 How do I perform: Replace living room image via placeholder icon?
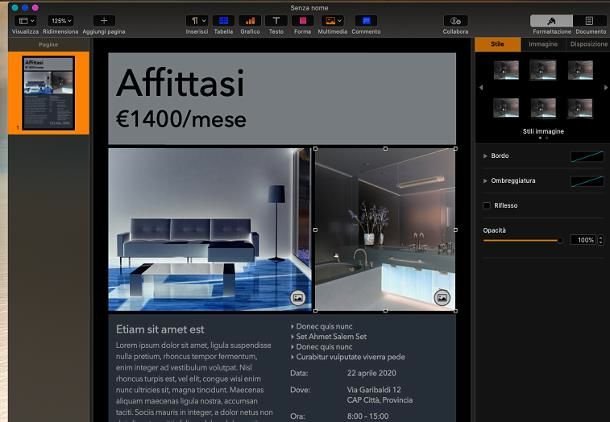[x=298, y=298]
